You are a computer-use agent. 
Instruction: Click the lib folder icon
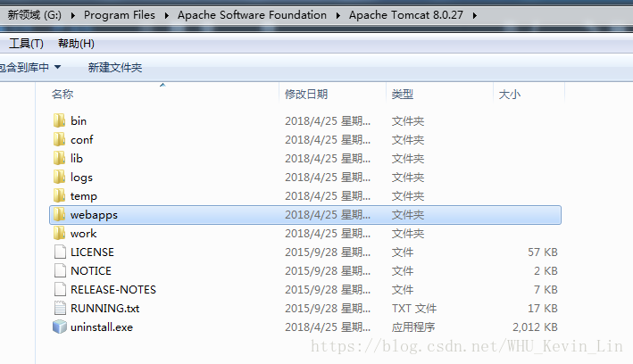pos(59,158)
